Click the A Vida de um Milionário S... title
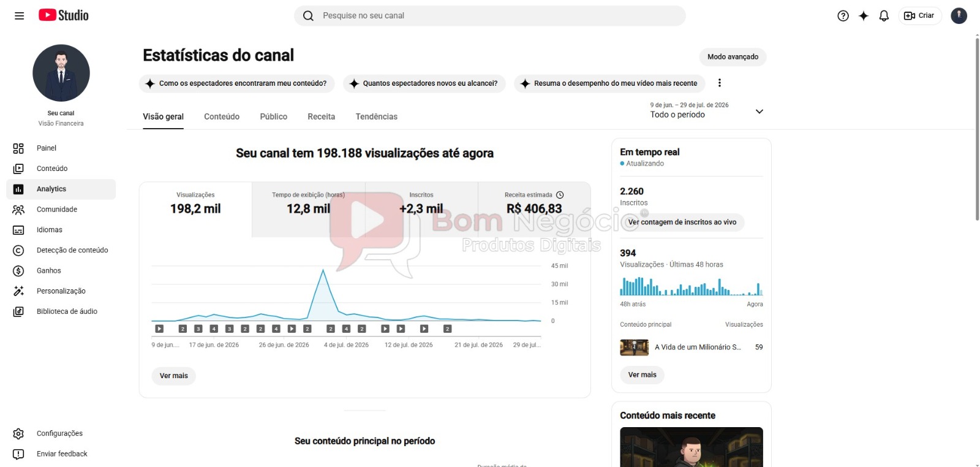 click(x=698, y=347)
